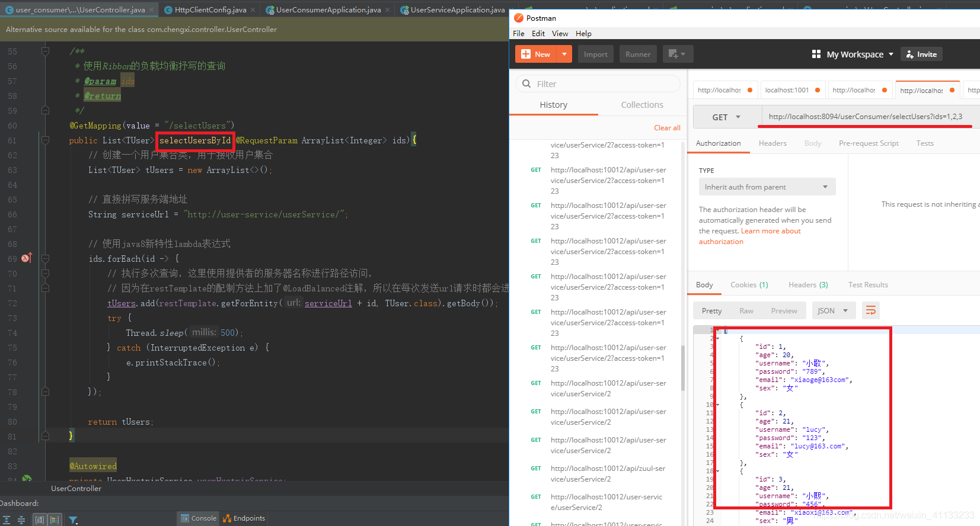980x526 pixels.
Task: Click the request URL field with selectUsers?ids=1,2,3
Action: (x=870, y=117)
